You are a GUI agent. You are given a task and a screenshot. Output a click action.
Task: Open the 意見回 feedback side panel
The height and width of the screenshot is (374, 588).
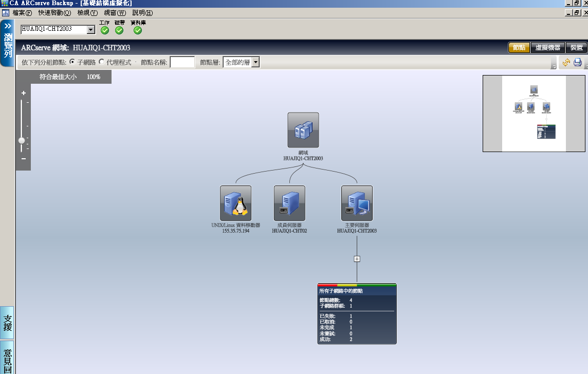pos(8,358)
